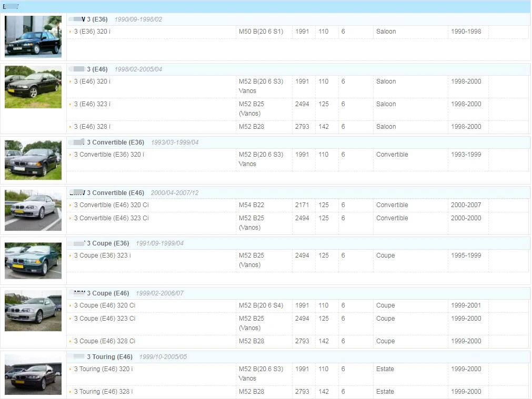532x399 pixels.
Task: Click years 1990-1998 for 3 (E36)
Action: [x=466, y=32]
